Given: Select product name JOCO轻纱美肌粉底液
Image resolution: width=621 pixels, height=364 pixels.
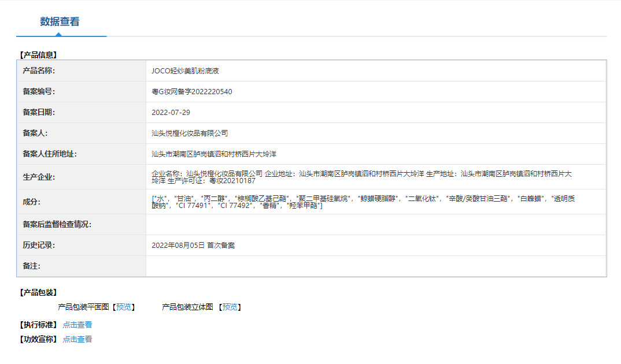Looking at the screenshot, I should (x=186, y=71).
